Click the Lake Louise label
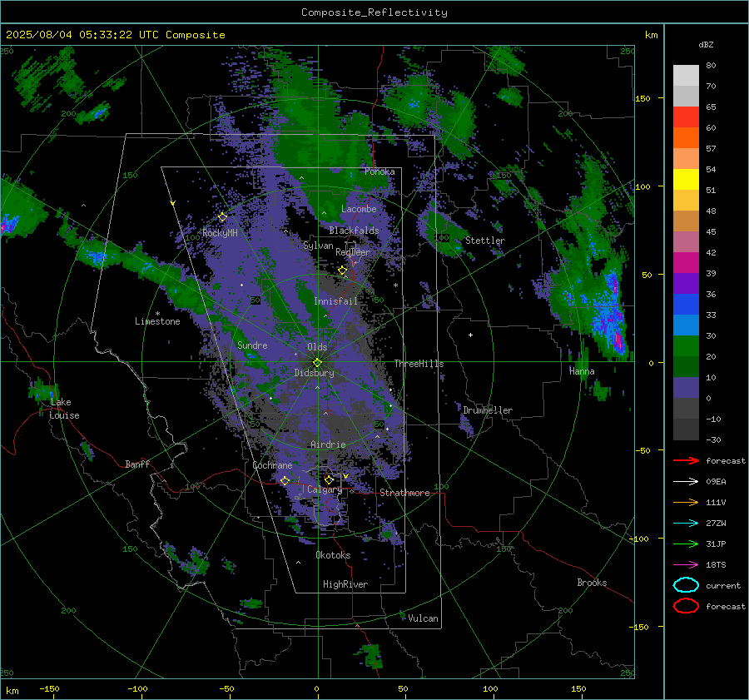This screenshot has height=700, width=749. coord(64,409)
